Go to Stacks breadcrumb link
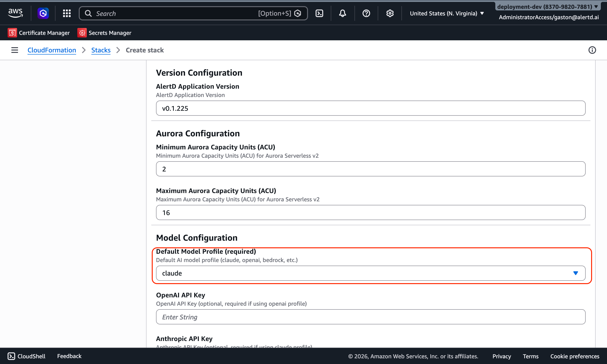Screen dimensions: 607x364 tap(101, 50)
